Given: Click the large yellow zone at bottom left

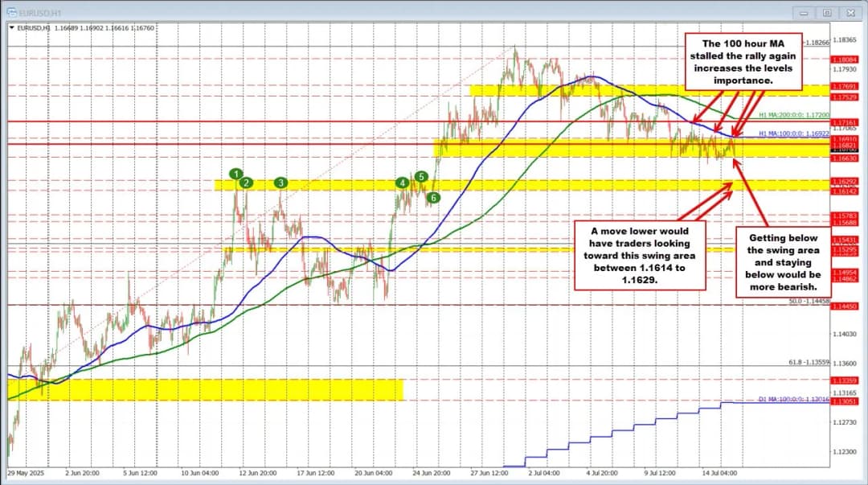Looking at the screenshot, I should click(205, 389).
